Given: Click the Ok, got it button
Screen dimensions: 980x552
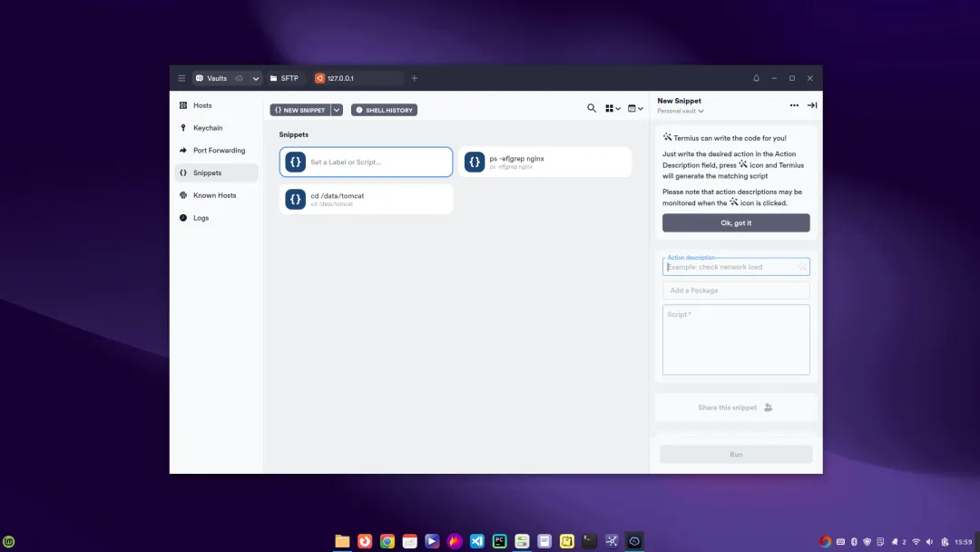Looking at the screenshot, I should click(736, 223).
